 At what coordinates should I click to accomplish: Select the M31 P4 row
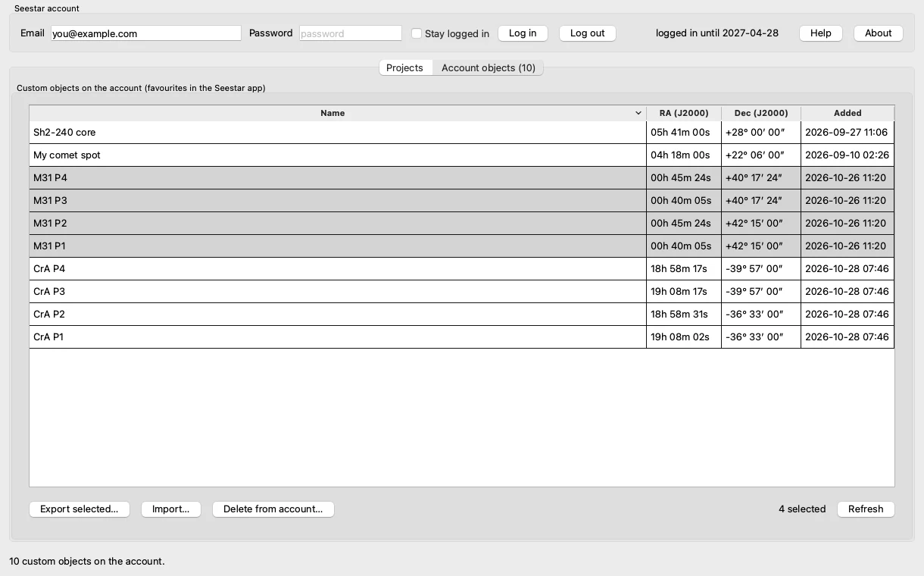[462, 178]
